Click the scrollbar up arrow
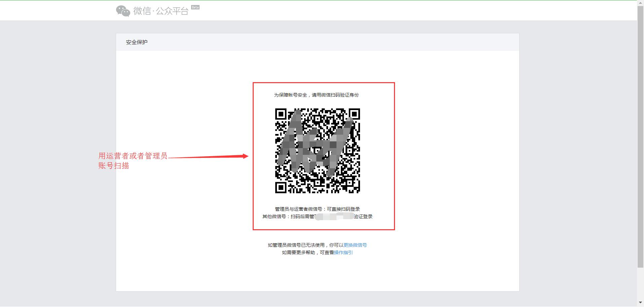Image resolution: width=644 pixels, height=307 pixels. point(640,3)
